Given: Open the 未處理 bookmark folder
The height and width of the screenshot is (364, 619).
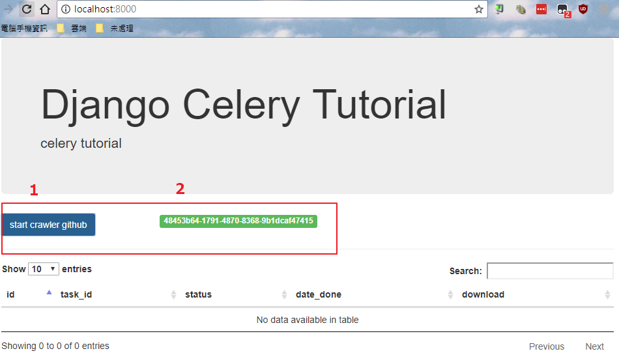Looking at the screenshot, I should coord(115,29).
